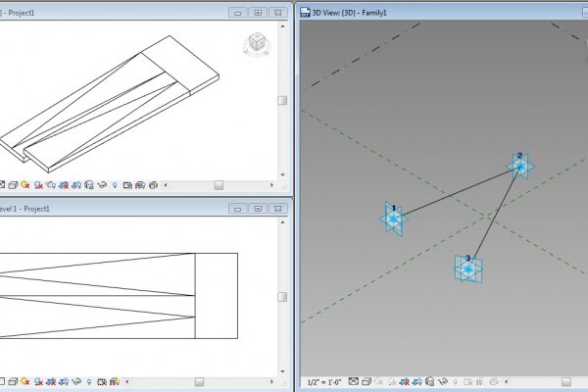588x392 pixels.
Task: Open Visual Style menu in Family1 view bar
Action: tap(366, 380)
